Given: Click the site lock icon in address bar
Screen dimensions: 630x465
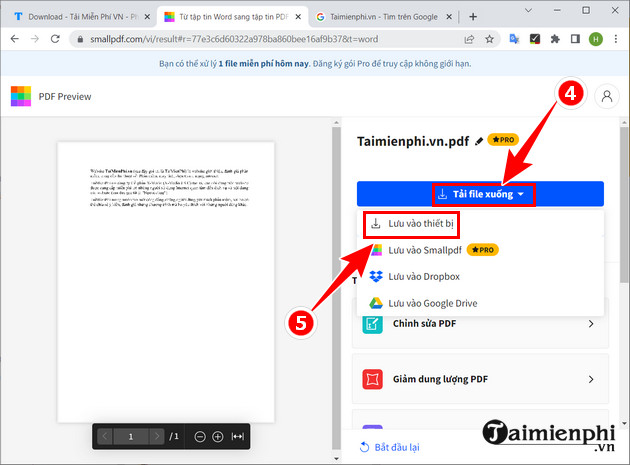Looking at the screenshot, I should [80, 39].
